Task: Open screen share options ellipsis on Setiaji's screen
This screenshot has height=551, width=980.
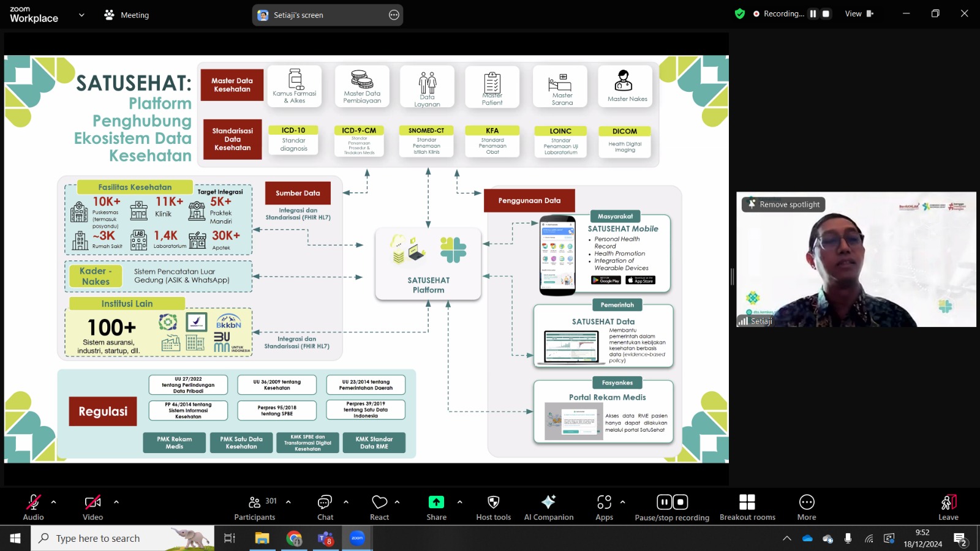Action: pyautogui.click(x=394, y=15)
